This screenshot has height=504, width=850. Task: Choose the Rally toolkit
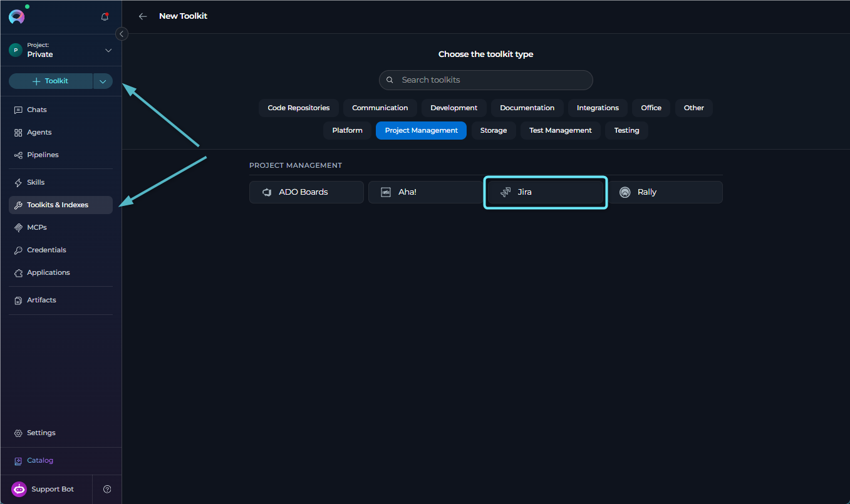(x=665, y=192)
